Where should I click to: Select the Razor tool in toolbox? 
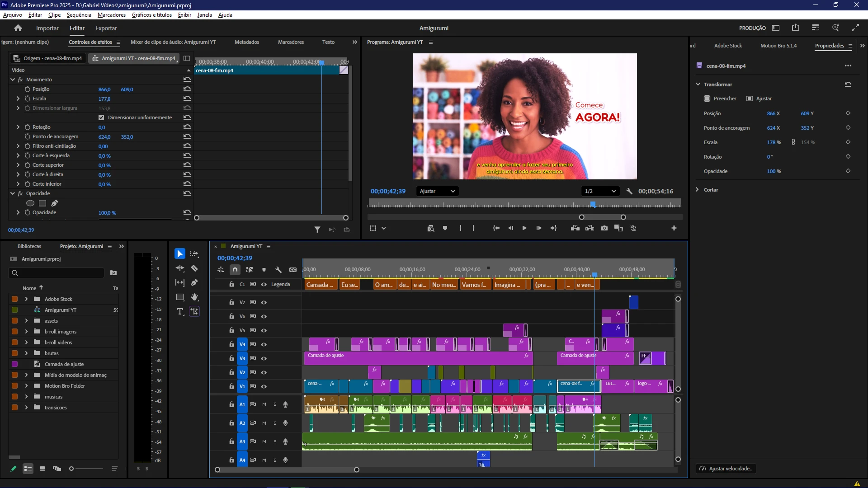194,268
